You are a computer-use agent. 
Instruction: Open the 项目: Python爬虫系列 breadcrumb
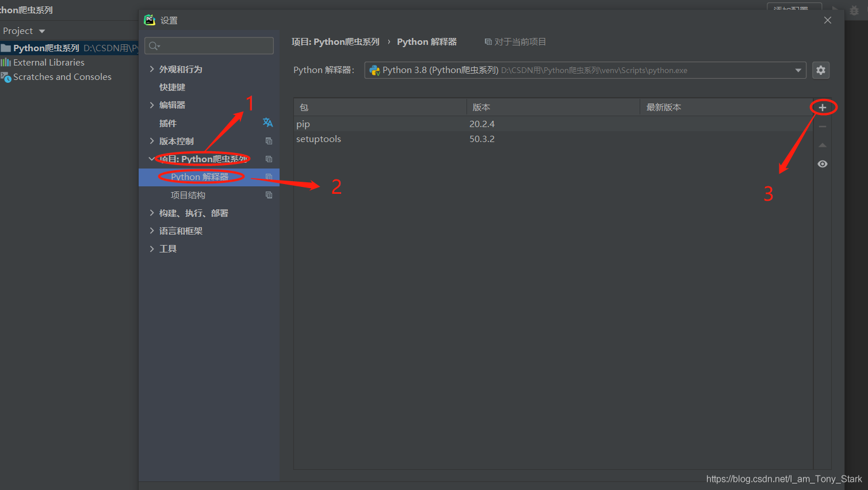pyautogui.click(x=335, y=41)
